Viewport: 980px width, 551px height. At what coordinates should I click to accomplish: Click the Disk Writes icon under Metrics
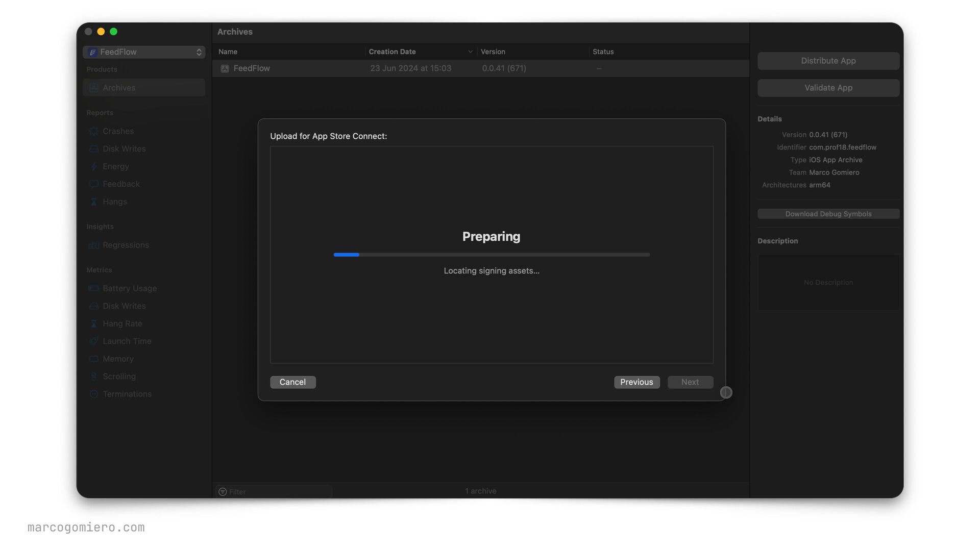point(94,306)
